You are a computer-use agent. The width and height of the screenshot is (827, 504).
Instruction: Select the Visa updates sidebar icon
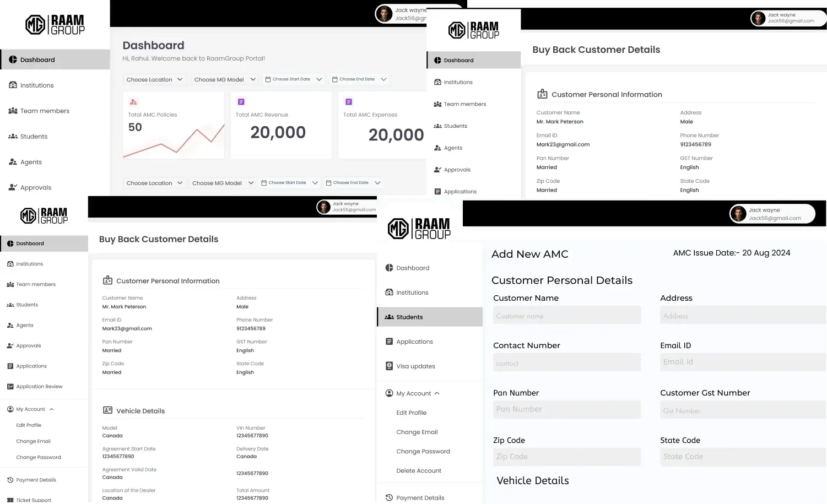point(390,366)
